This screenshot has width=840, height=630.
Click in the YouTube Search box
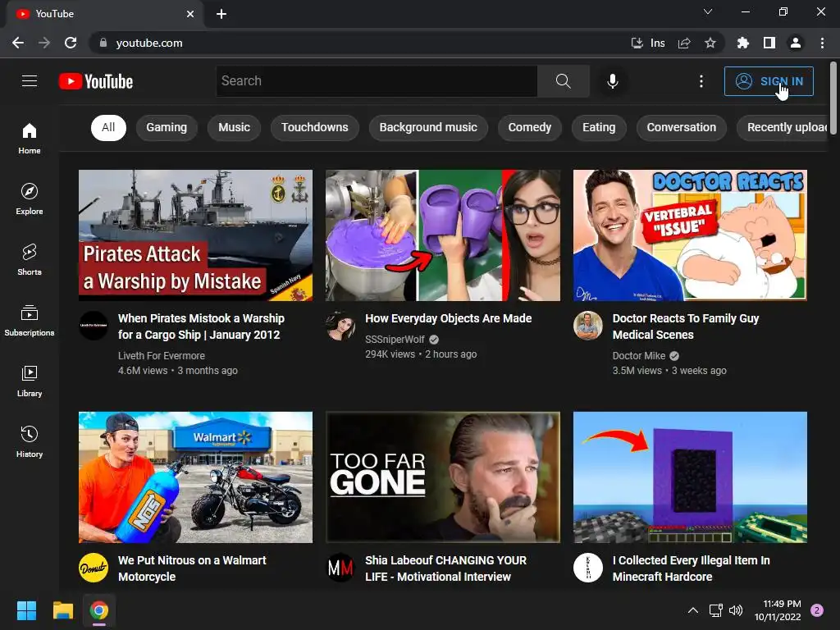point(377,81)
